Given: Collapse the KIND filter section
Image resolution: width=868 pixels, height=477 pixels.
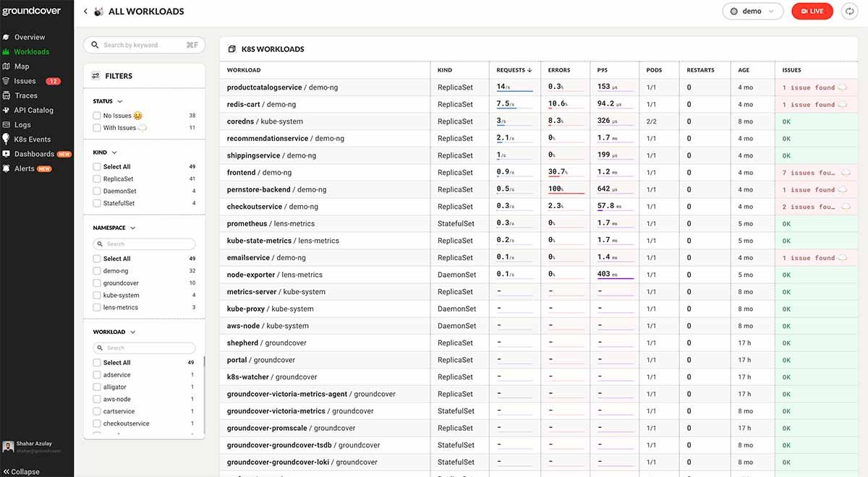Looking at the screenshot, I should [x=114, y=153].
